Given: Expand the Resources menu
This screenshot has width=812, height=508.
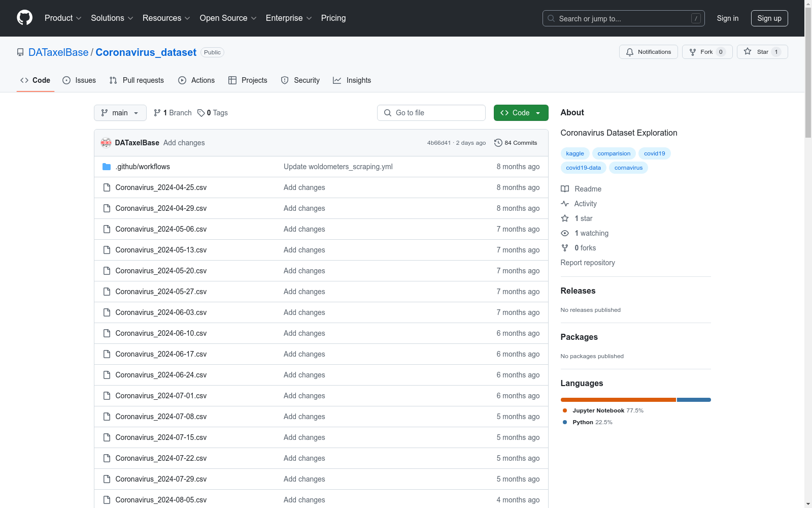Looking at the screenshot, I should 166,18.
